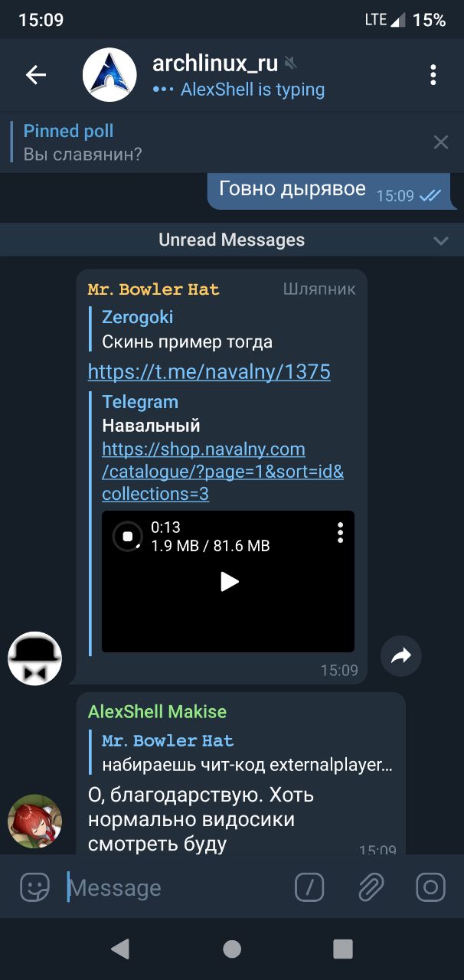Image resolution: width=464 pixels, height=980 pixels.
Task: Record a video message with camera icon
Action: (x=430, y=887)
